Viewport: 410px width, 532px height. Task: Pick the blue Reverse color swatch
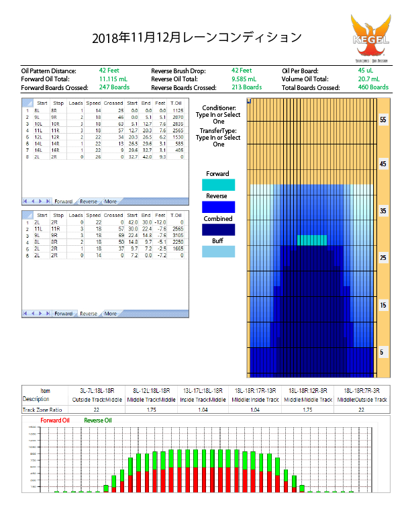[219, 207]
